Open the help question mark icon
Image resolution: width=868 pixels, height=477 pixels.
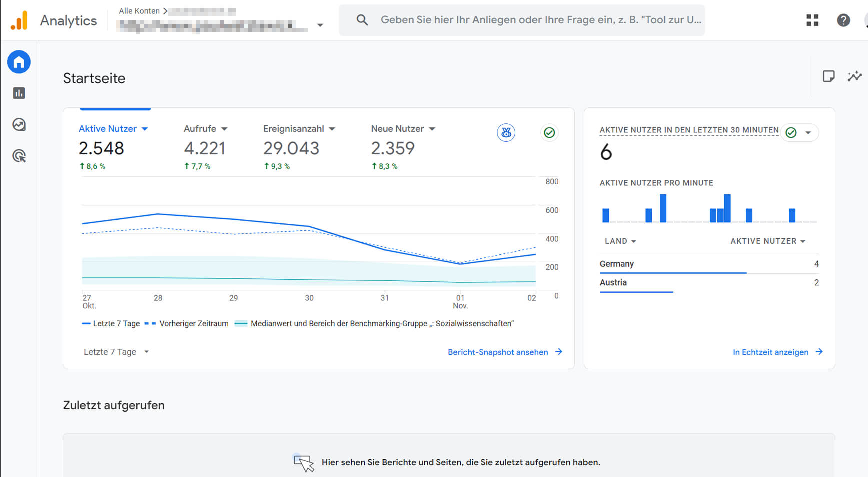pos(843,20)
